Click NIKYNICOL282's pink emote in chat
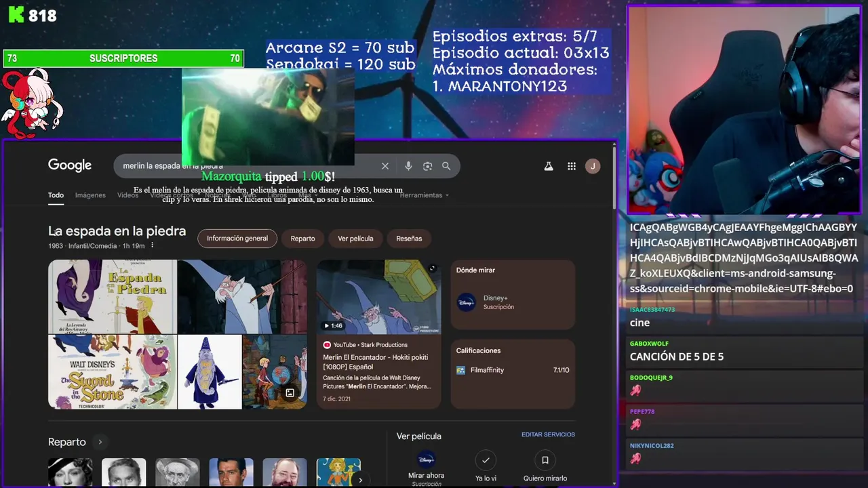The width and height of the screenshot is (868, 488). (635, 458)
